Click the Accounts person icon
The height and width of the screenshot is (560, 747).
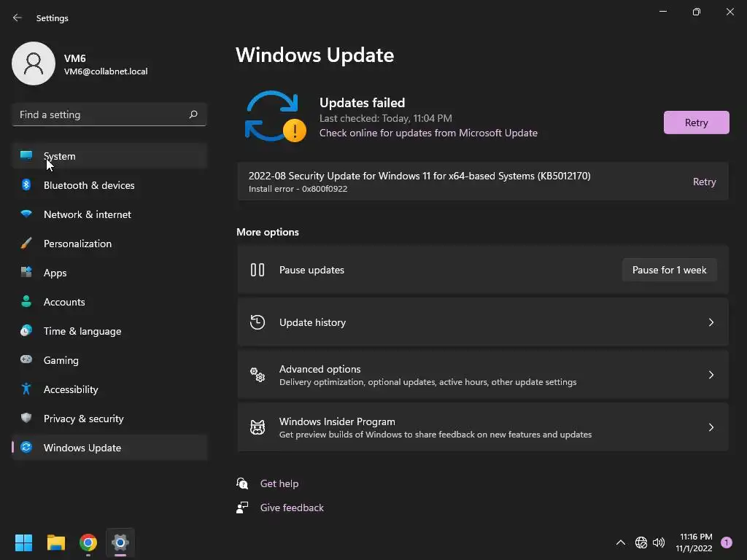coord(26,301)
